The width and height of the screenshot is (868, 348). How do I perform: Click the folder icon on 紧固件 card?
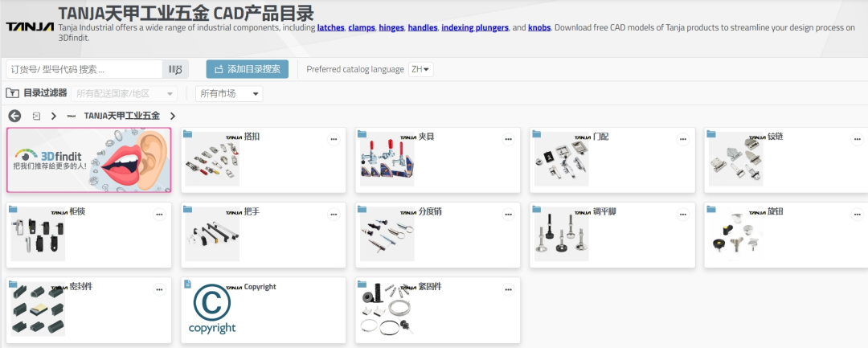(x=362, y=284)
